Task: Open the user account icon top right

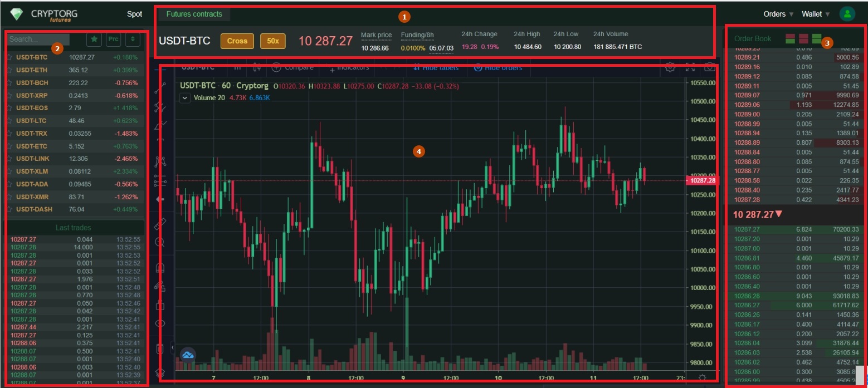Action: pyautogui.click(x=847, y=13)
